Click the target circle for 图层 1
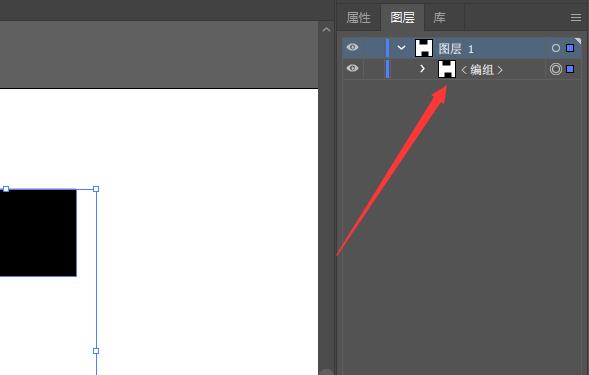Image resolution: width=589 pixels, height=375 pixels. pos(556,48)
